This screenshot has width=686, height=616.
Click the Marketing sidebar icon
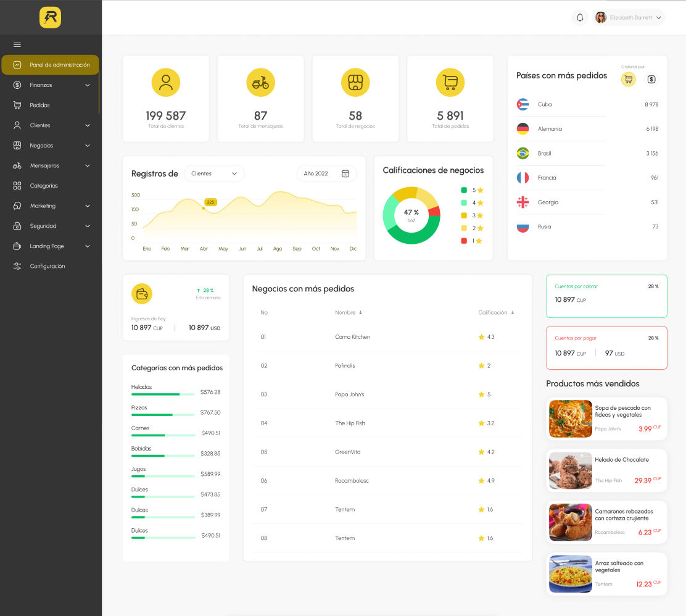[x=17, y=206]
